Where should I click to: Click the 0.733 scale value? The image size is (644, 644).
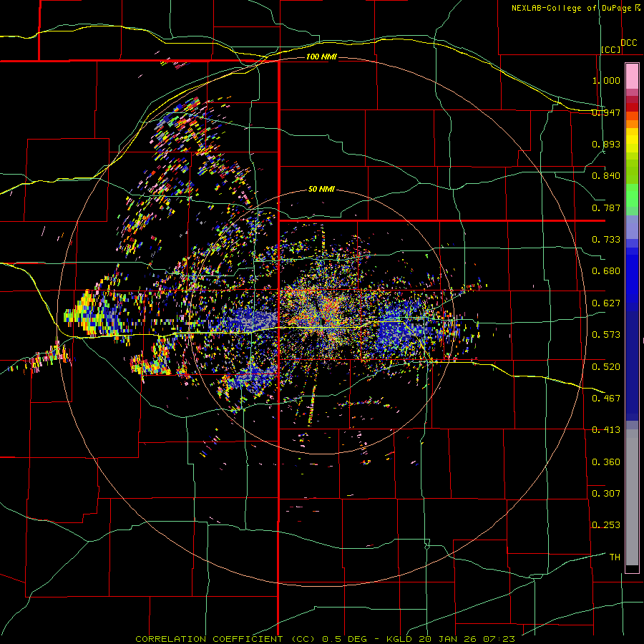606,240
